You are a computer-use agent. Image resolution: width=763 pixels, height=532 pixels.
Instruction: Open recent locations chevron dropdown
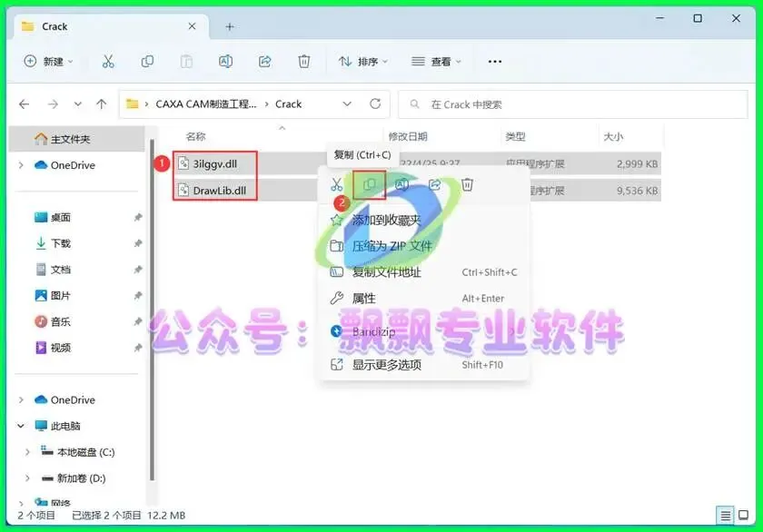click(77, 104)
